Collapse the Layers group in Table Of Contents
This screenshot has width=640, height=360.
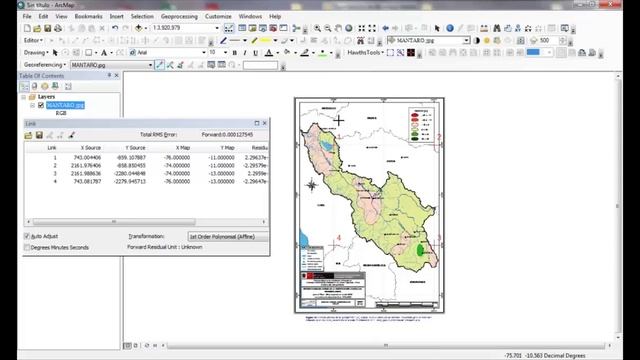point(24,97)
